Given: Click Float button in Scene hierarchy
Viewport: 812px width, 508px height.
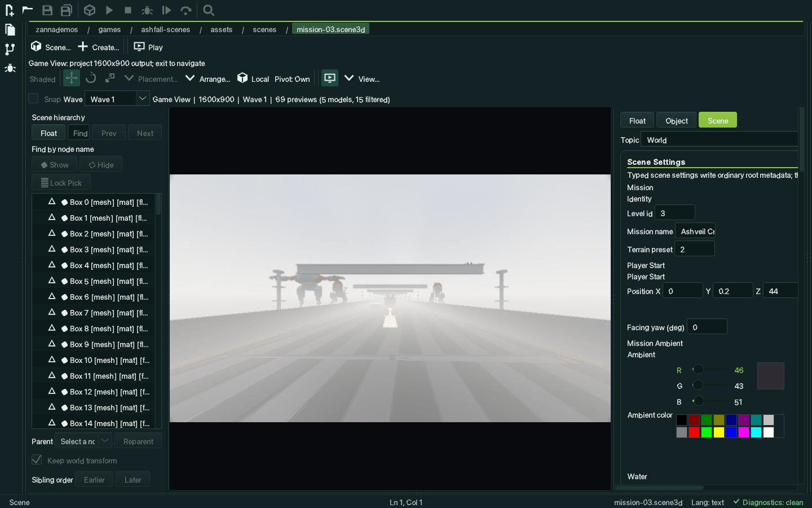Looking at the screenshot, I should (48, 133).
